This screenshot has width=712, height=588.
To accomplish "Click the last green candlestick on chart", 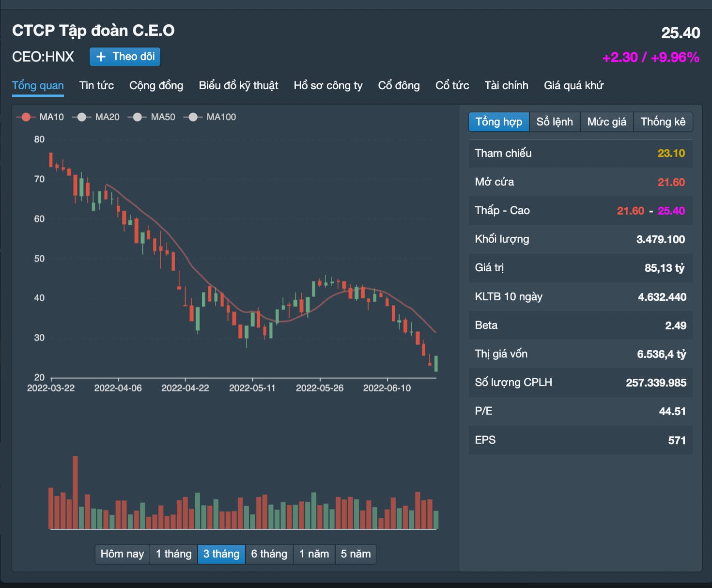I will point(436,363).
